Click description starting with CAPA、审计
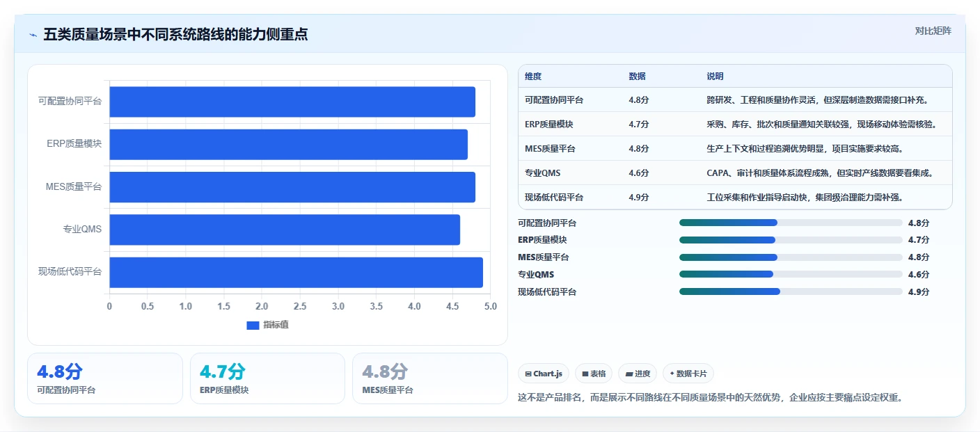 (x=820, y=173)
